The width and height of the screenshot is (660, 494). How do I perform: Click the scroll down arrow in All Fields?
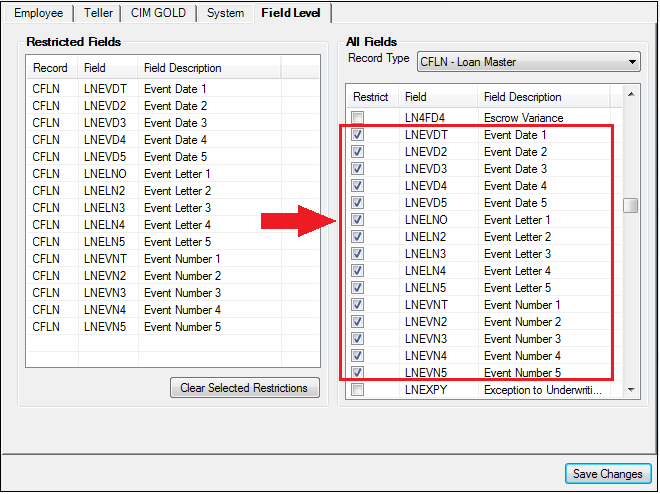coord(630,389)
